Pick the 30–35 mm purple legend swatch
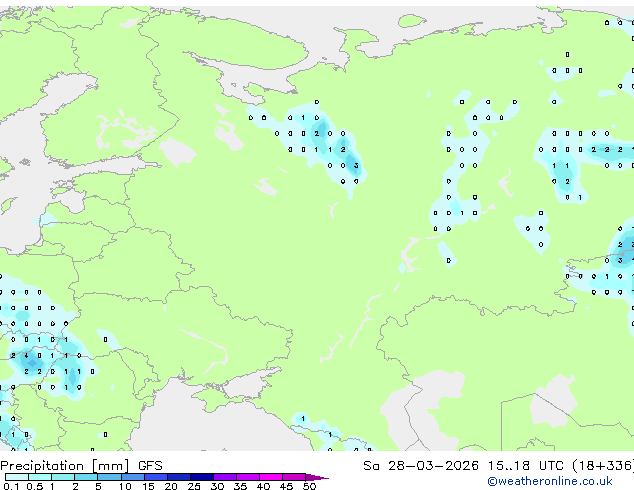This screenshot has height=490, width=634. click(225, 477)
